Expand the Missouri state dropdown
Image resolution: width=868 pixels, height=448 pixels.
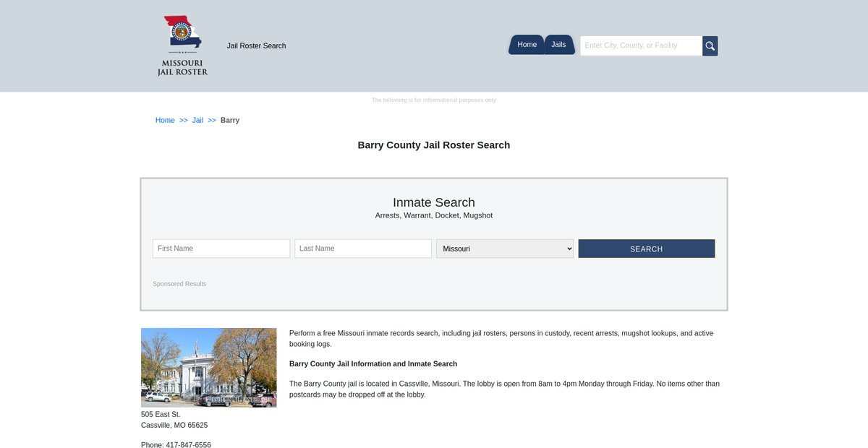pyautogui.click(x=505, y=249)
